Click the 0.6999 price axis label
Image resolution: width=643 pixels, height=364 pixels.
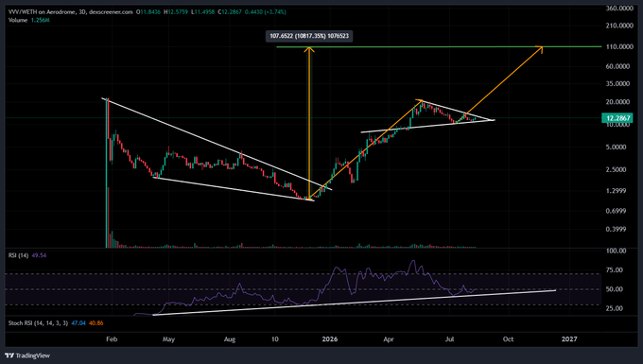[x=616, y=211]
